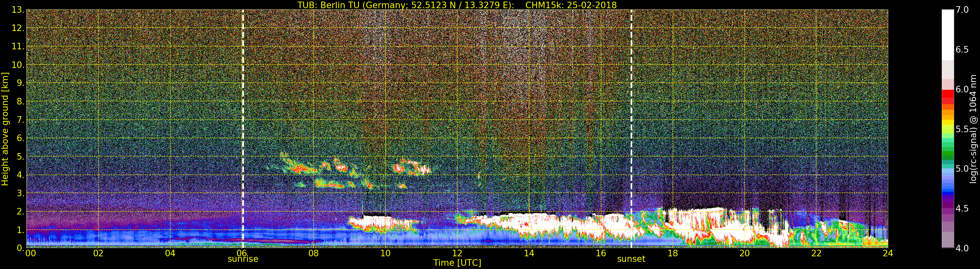Click the height axis tick '3.'
The height and width of the screenshot is (269, 980).
(x=21, y=193)
